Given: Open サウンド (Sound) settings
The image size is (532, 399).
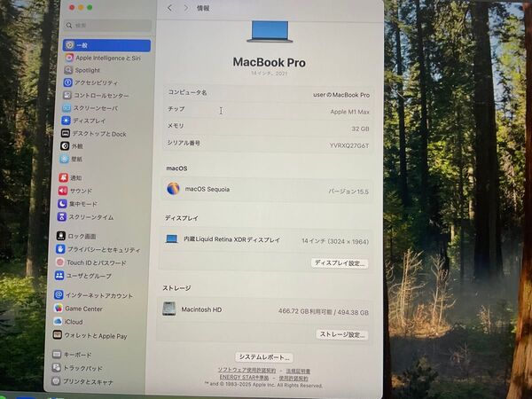Looking at the screenshot, I should (75, 191).
